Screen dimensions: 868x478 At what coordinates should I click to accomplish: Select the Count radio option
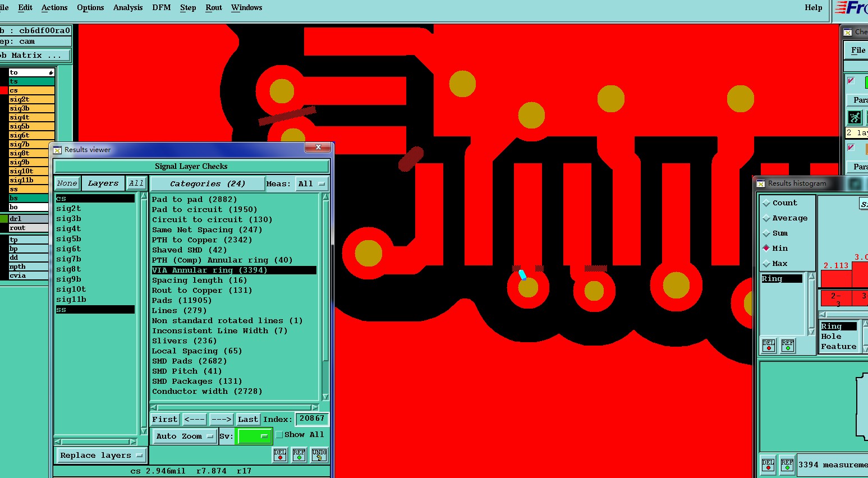766,203
